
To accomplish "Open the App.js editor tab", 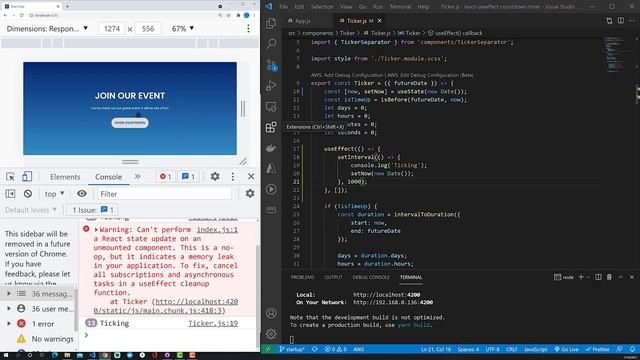I will pos(302,20).
